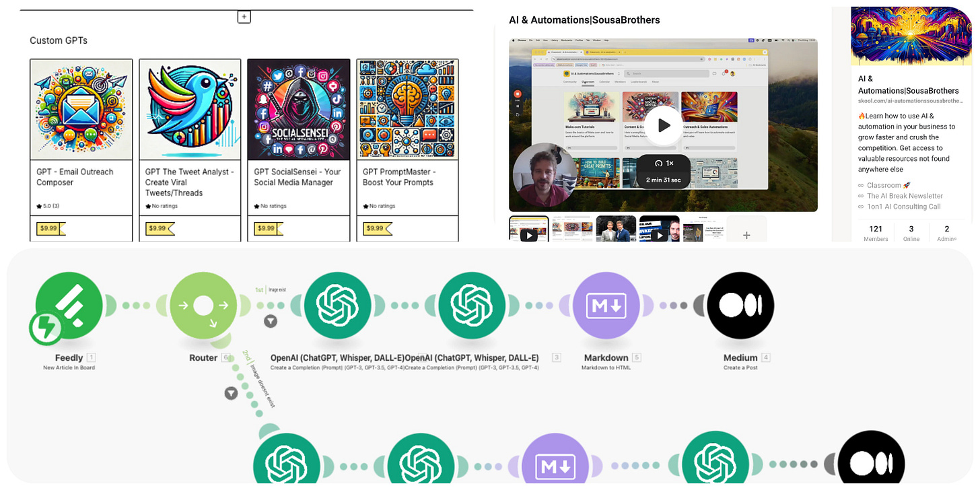Click the $9.99 tag on PromptMaster
This screenshot has width=980, height=490.
(377, 228)
